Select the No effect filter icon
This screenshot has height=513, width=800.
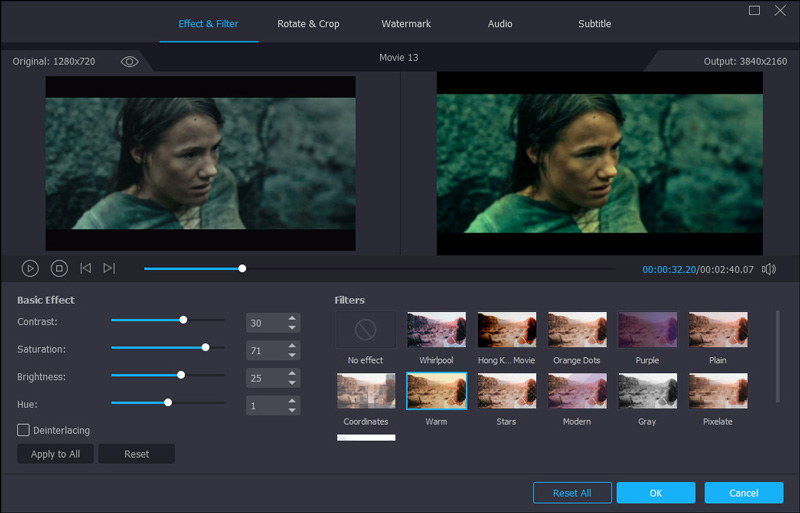pyautogui.click(x=365, y=329)
